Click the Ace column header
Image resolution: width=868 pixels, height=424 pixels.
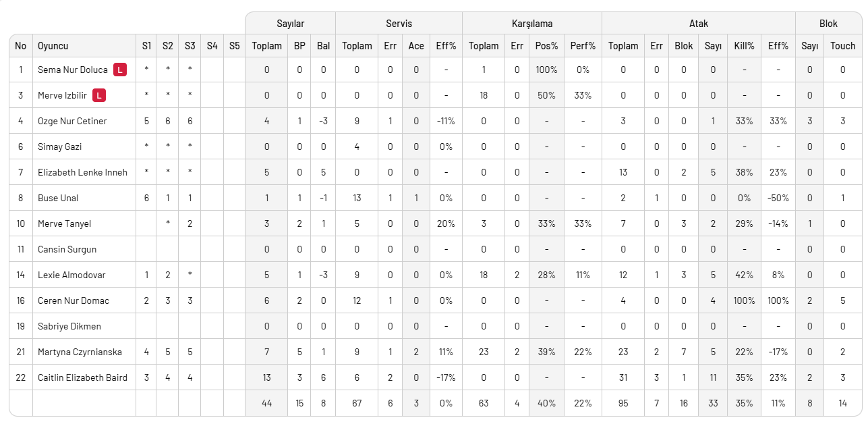(x=416, y=46)
